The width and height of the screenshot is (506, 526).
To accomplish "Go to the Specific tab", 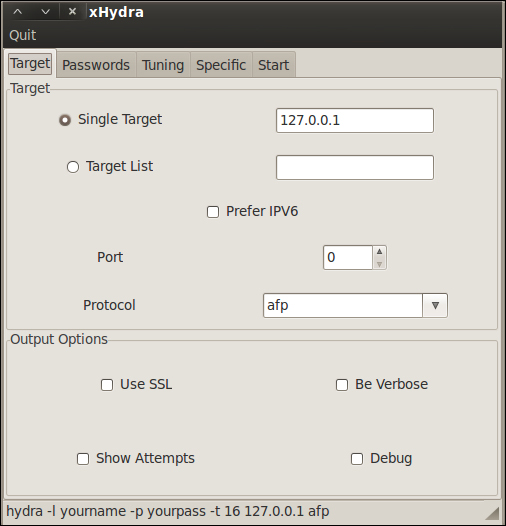I will pos(221,65).
